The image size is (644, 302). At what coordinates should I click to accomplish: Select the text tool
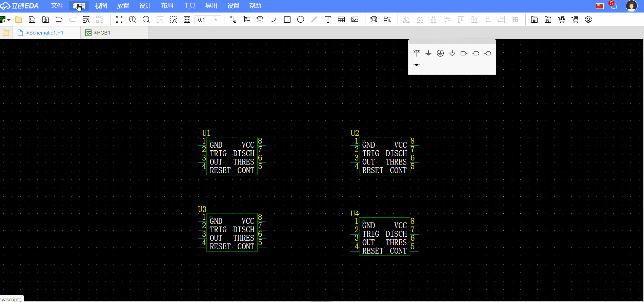[x=328, y=20]
